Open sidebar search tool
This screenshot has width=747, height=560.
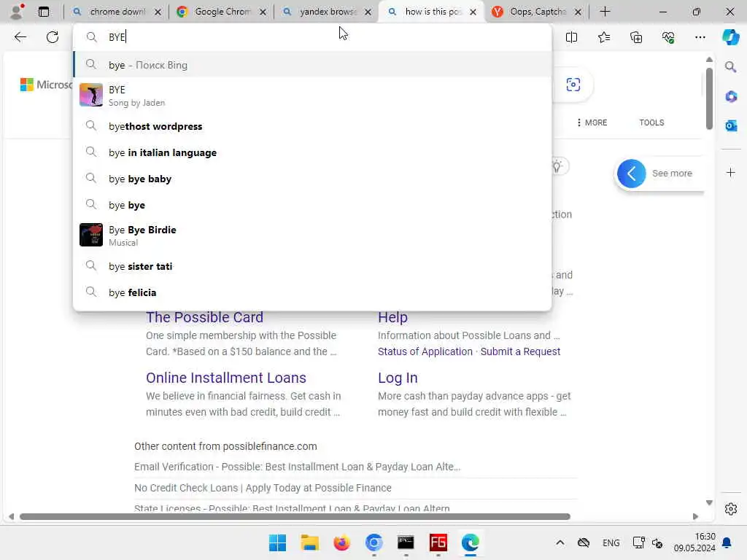pos(731,67)
